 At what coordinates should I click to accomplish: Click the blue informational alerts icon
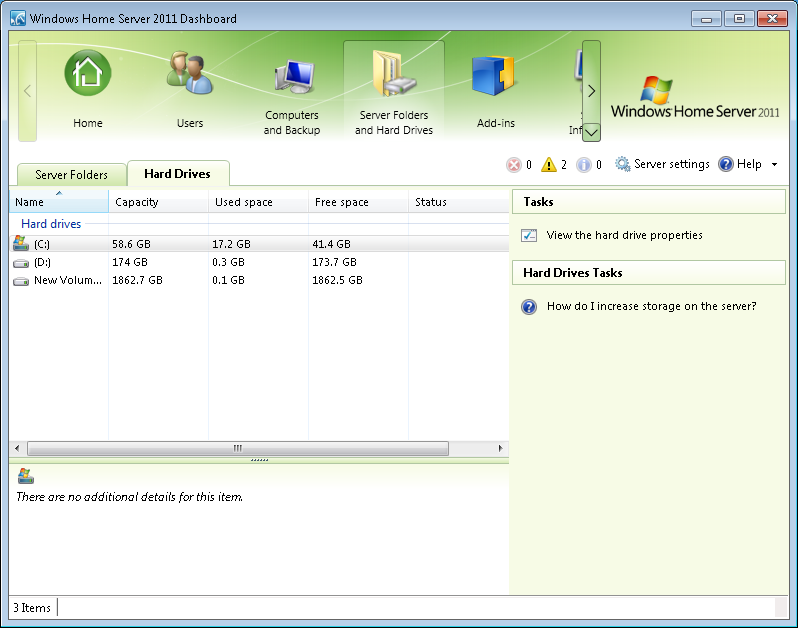pos(584,165)
